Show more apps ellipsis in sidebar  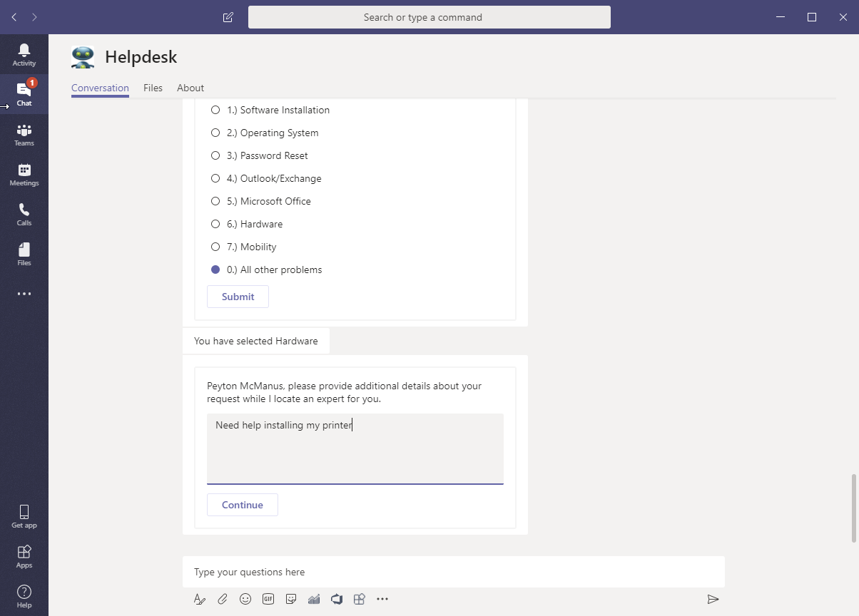24,294
